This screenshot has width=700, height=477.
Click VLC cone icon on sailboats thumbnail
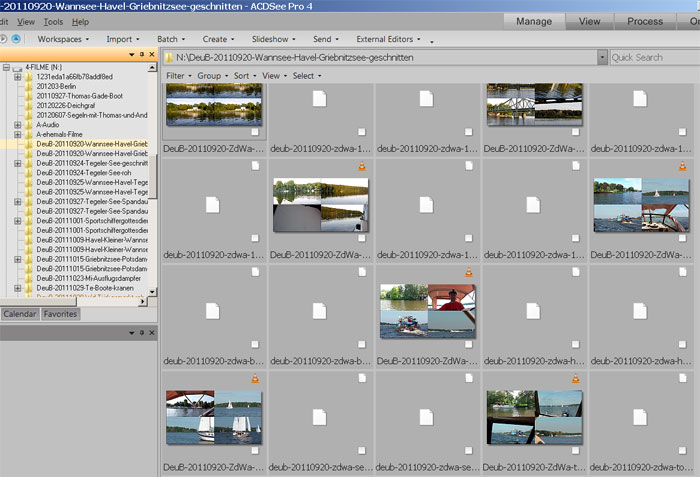pyautogui.click(x=254, y=379)
